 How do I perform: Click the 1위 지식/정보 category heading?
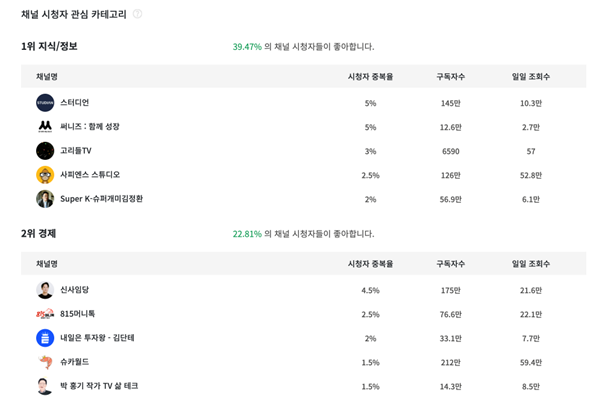49,46
